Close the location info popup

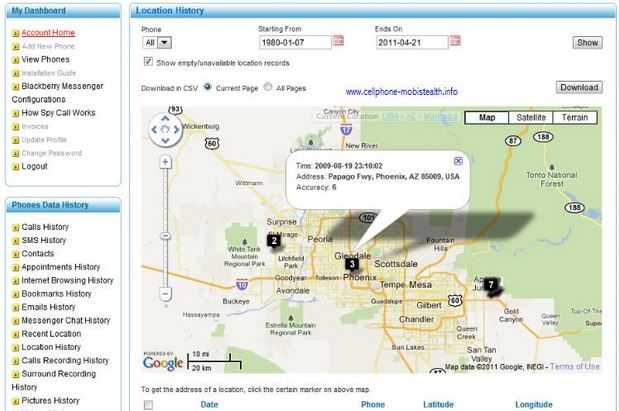tap(458, 161)
